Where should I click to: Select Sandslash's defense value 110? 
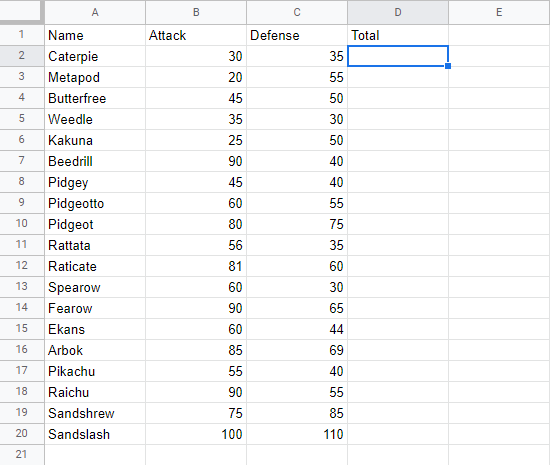[x=297, y=434]
